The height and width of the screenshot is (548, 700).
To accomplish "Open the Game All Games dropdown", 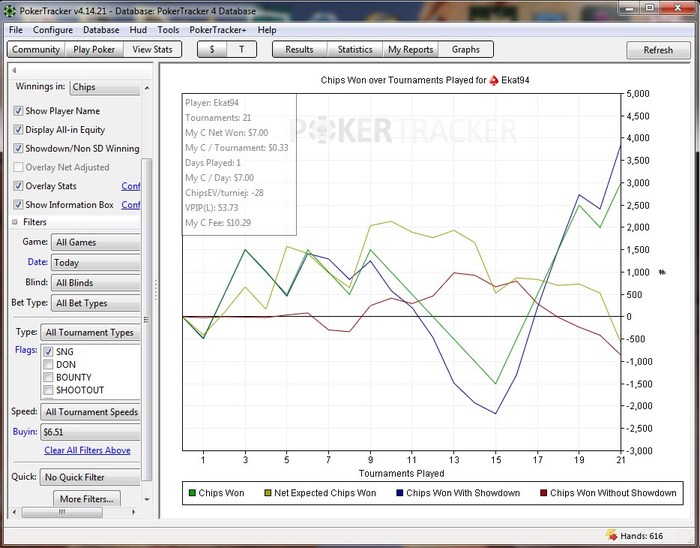I will click(96, 242).
